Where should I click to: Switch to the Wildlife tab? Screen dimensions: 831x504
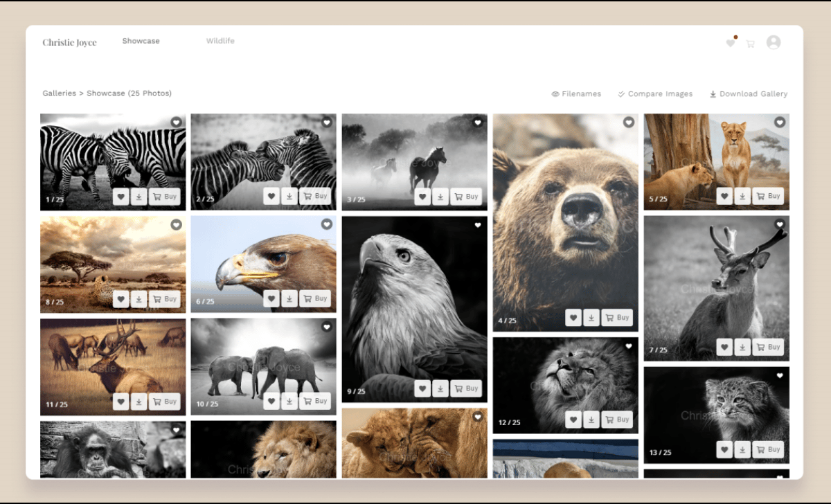coord(220,41)
